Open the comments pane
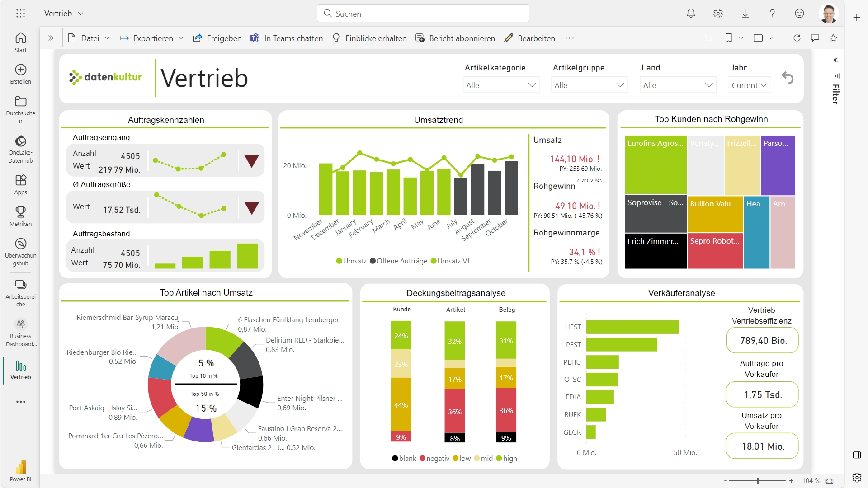 (815, 38)
